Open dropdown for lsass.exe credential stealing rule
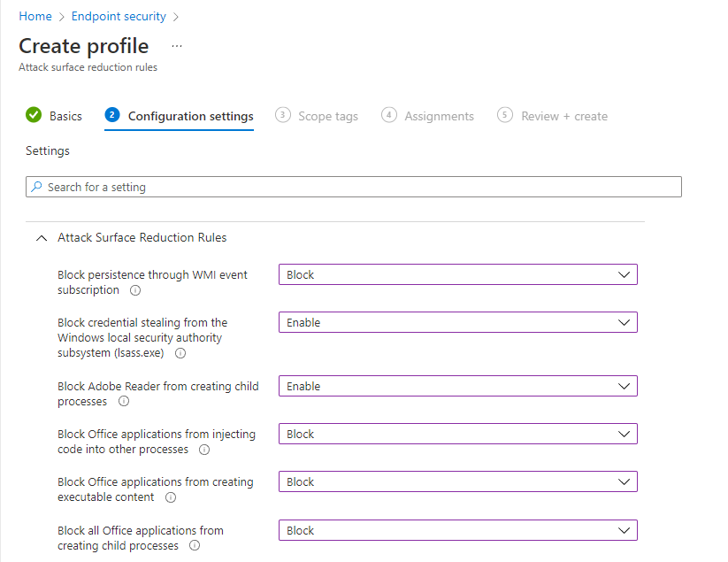 458,322
